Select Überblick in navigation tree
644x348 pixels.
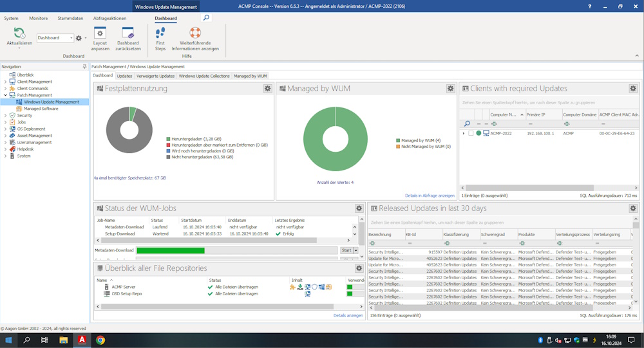click(x=25, y=75)
